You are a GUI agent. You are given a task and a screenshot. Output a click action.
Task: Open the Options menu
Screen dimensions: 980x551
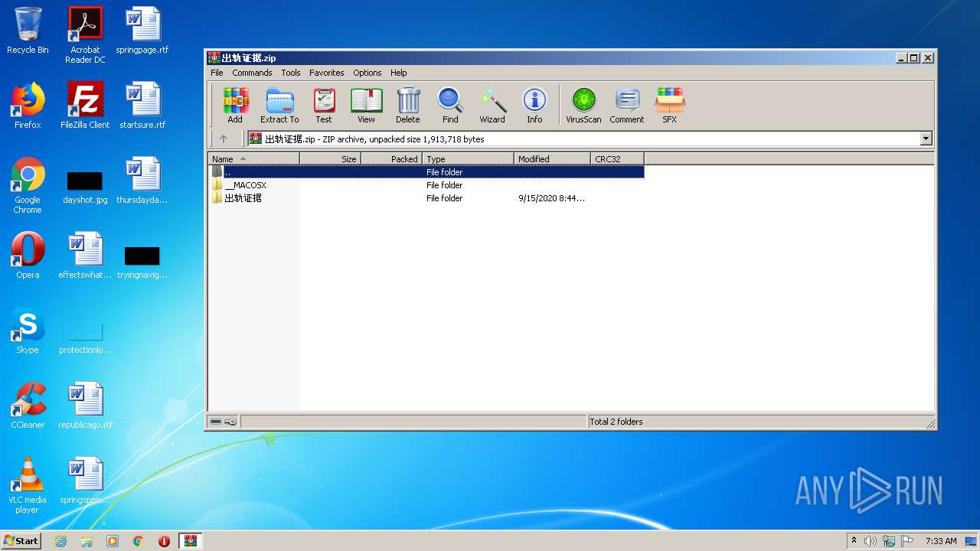click(367, 73)
